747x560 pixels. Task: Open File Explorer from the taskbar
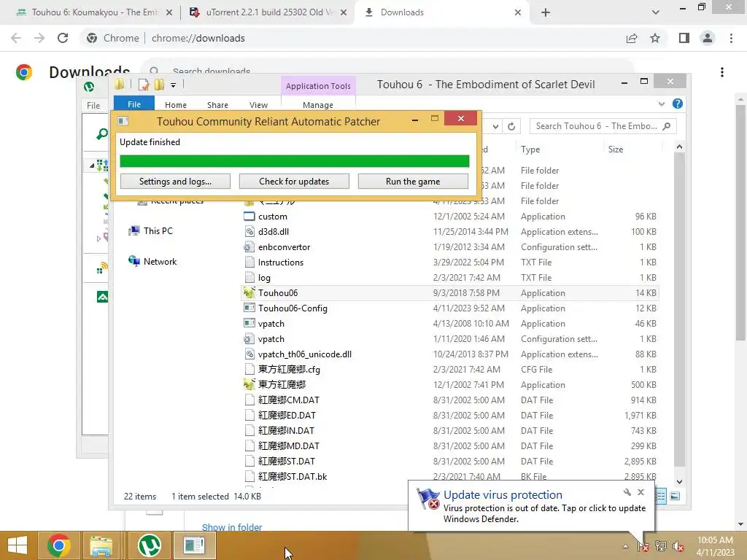point(101,545)
